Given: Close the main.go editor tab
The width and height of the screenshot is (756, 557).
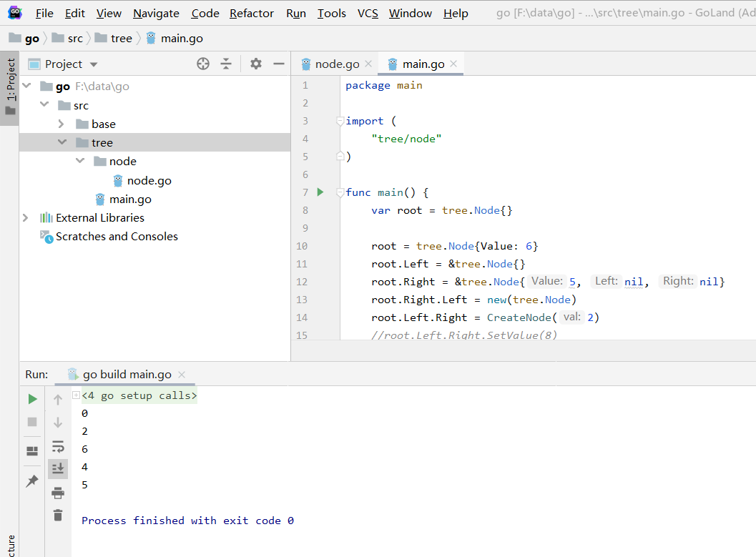Looking at the screenshot, I should tap(453, 64).
